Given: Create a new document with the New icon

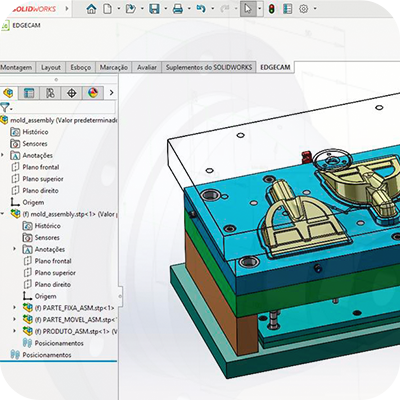Looking at the screenshot, I should click(x=107, y=9).
